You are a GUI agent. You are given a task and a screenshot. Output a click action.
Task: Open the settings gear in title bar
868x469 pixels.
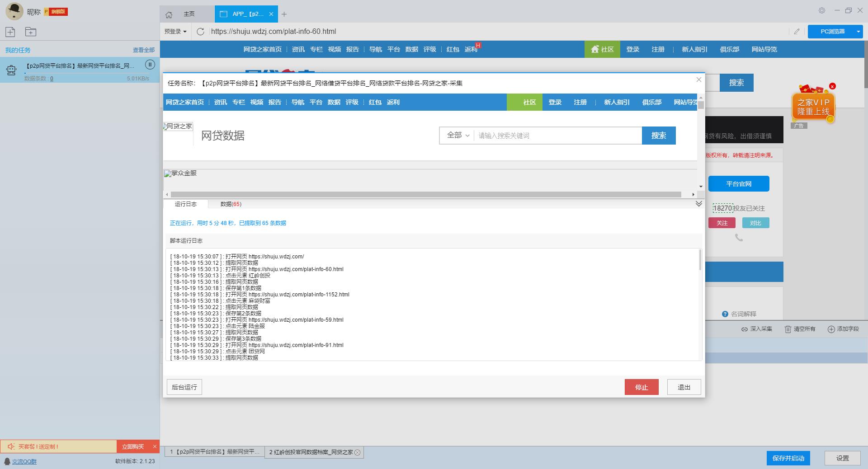822,10
